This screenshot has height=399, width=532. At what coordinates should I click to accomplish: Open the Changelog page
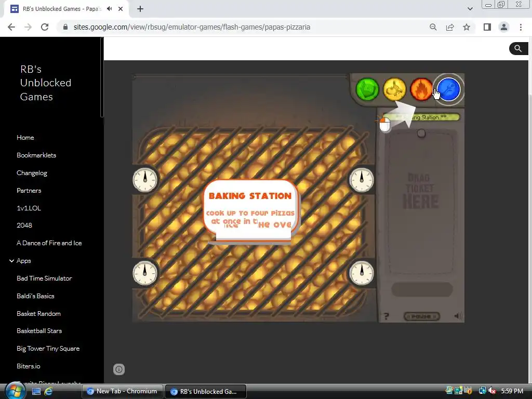[32, 173]
